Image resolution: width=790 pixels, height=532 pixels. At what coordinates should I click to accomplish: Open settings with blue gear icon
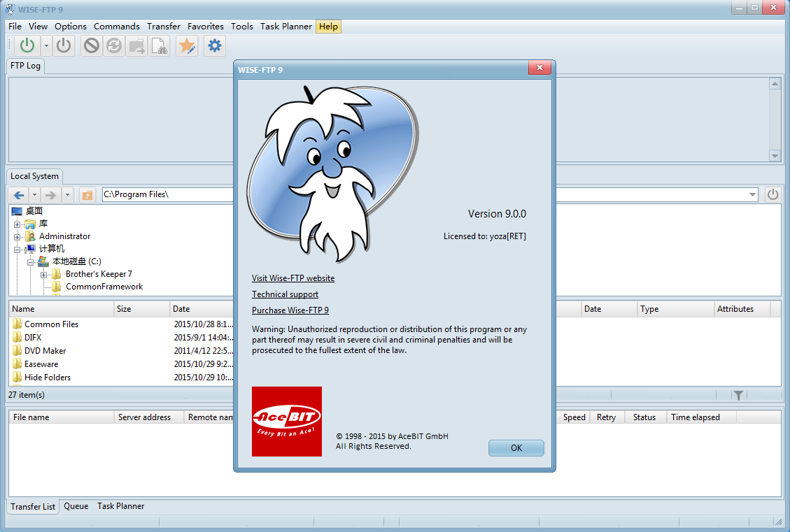point(215,46)
